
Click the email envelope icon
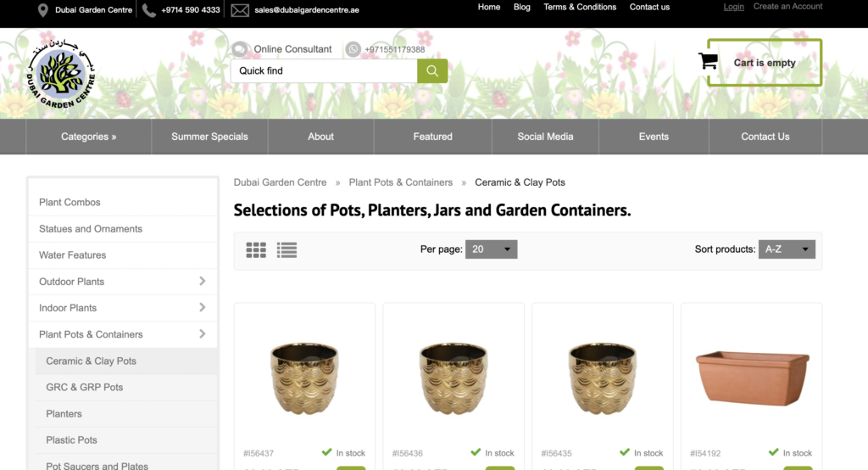(x=240, y=10)
